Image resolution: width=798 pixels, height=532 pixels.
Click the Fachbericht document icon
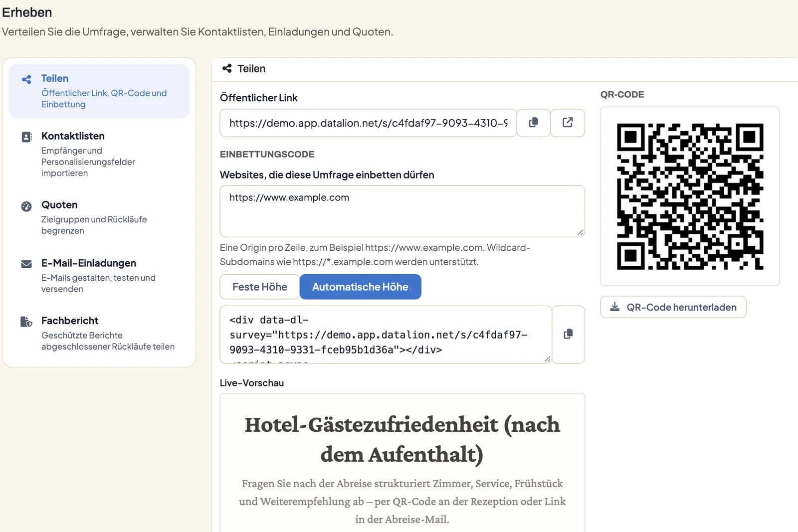(26, 322)
